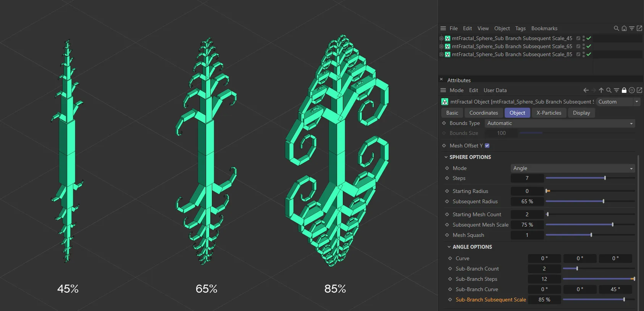Screen dimensions: 644x311
Task: Expand Scale_65 object tree
Action: click(442, 46)
